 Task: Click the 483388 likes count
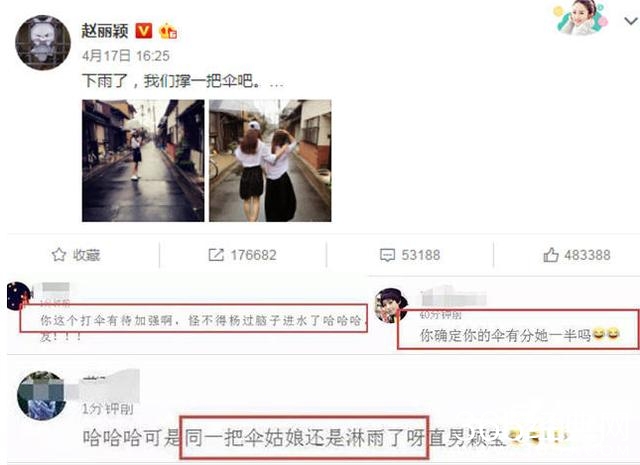[x=587, y=255]
